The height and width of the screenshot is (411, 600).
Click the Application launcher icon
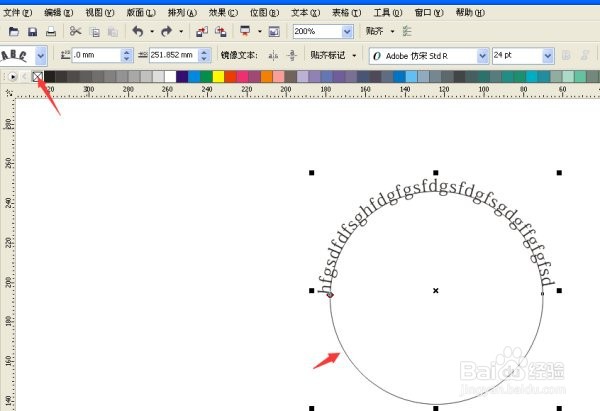coord(245,31)
